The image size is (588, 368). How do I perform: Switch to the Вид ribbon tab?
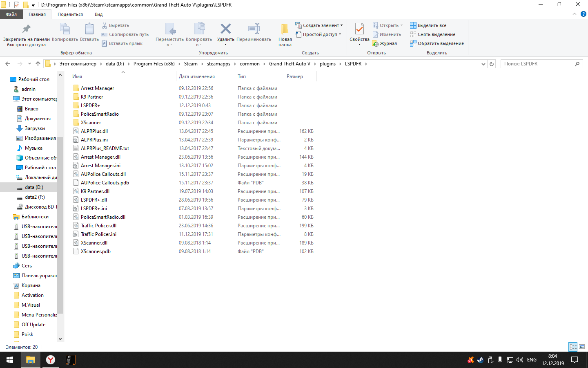click(99, 14)
